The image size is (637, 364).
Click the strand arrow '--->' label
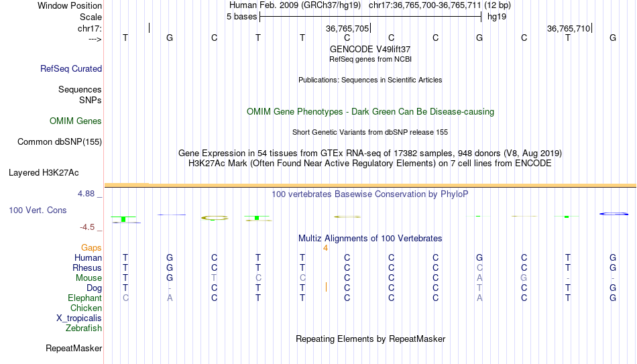pos(95,39)
